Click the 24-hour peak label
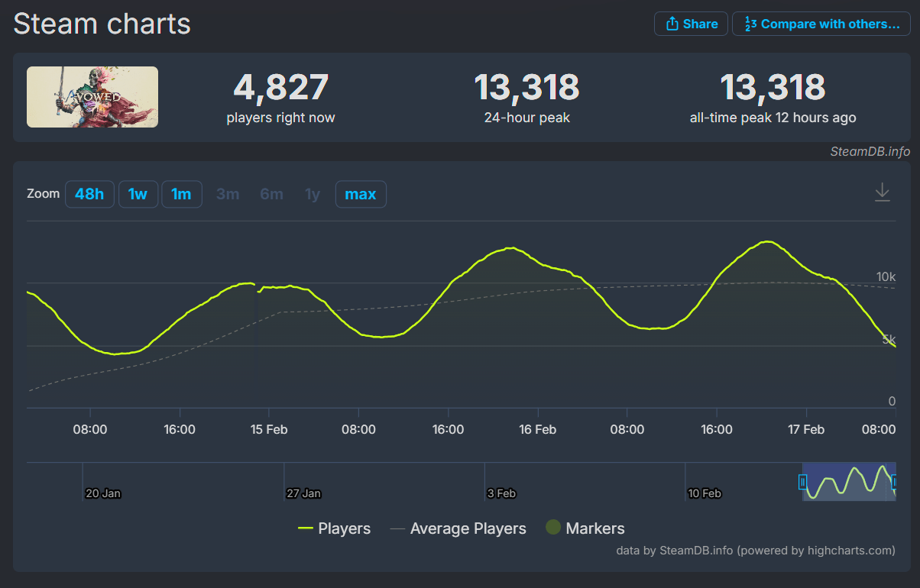Screen dimensions: 920x588 point(527,118)
